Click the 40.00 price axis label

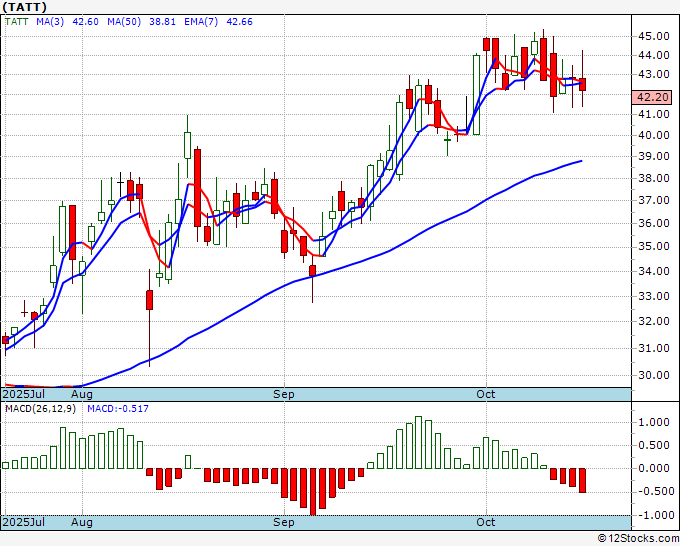coord(654,135)
